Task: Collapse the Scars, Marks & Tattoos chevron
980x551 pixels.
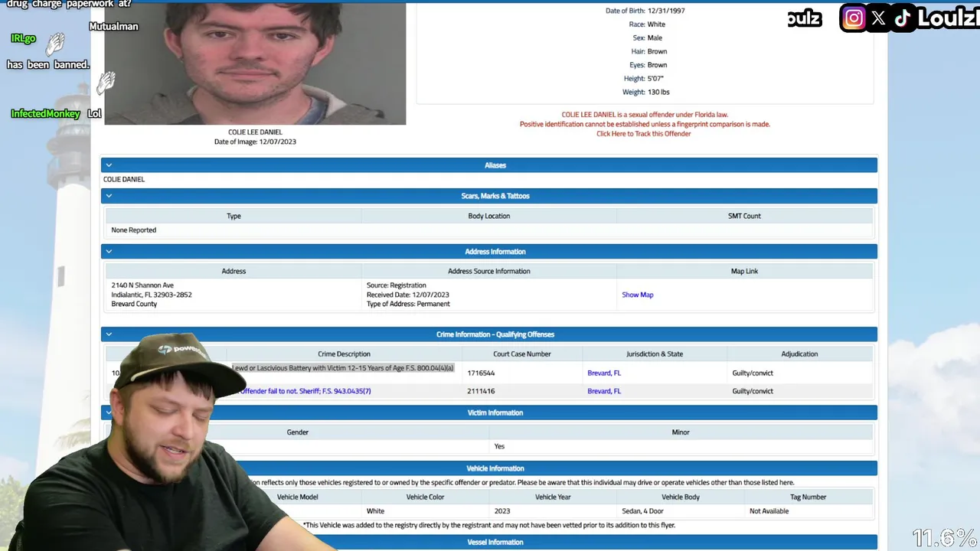Action: click(109, 196)
